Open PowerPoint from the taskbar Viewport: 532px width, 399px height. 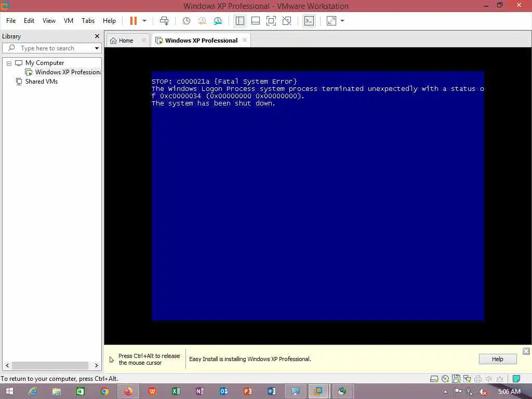[x=248, y=391]
